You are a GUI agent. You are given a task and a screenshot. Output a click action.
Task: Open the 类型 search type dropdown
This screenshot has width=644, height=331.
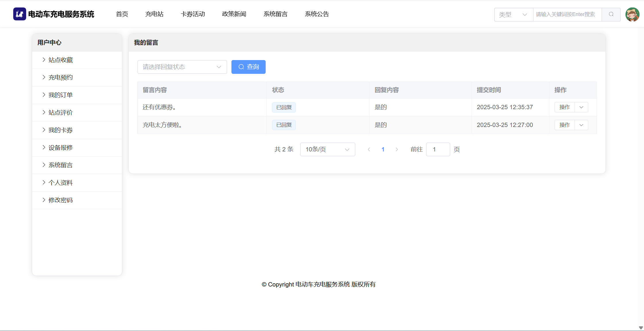(x=513, y=14)
